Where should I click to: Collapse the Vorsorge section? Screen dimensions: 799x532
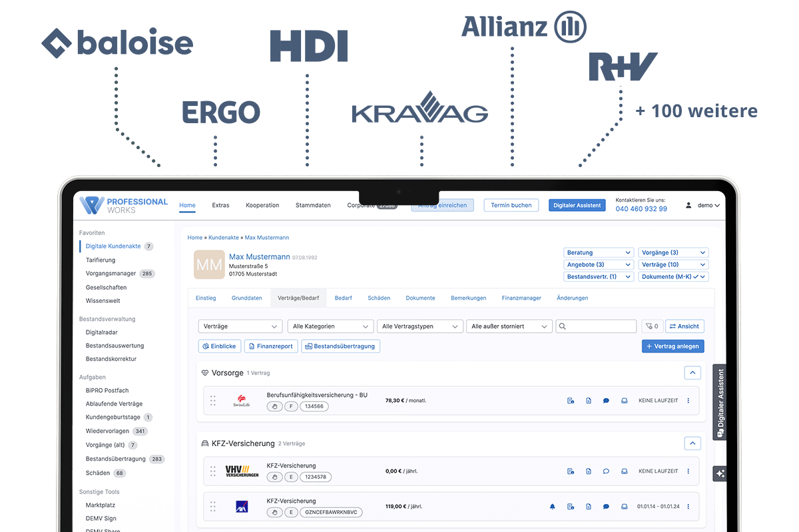[692, 374]
